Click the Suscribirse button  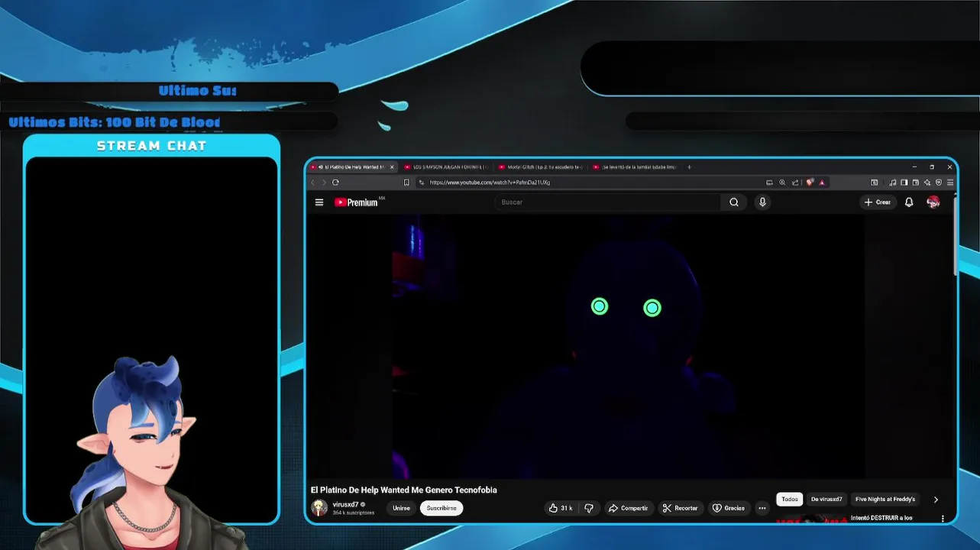[x=441, y=508]
